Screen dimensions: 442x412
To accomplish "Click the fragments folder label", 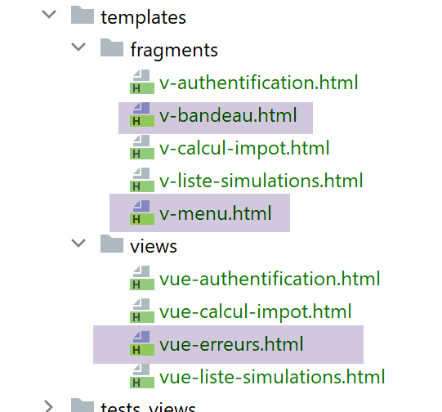I will [x=174, y=51].
